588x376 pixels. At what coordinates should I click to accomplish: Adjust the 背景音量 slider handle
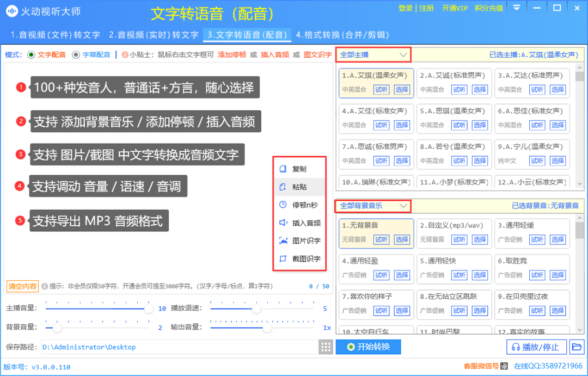pos(57,328)
